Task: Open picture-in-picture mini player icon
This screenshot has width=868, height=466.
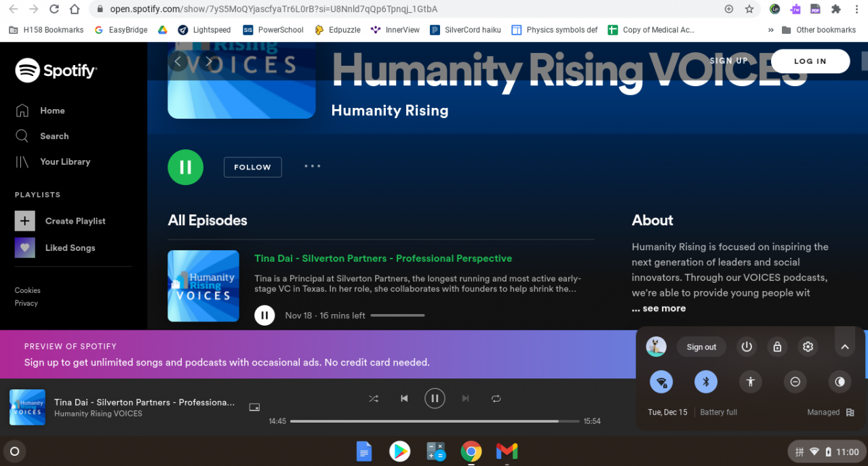Action: coord(254,407)
